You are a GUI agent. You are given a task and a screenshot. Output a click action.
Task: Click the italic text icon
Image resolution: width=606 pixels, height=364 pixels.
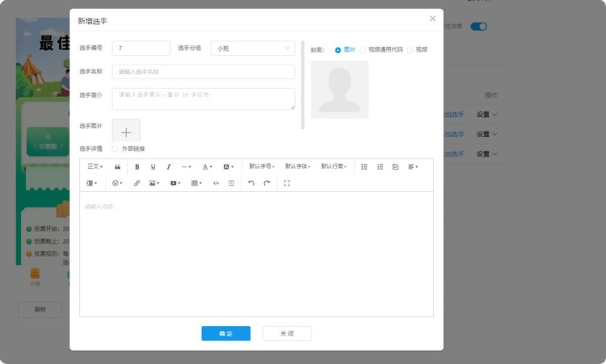tap(168, 167)
